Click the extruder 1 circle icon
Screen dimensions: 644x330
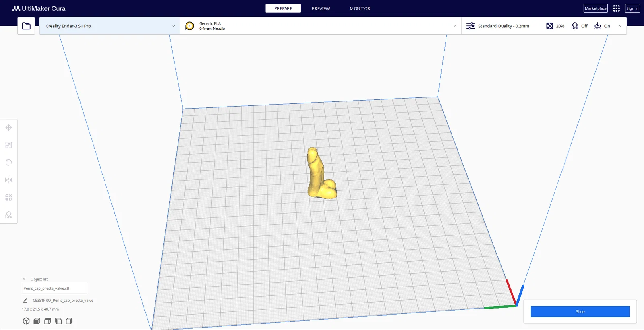[190, 26]
